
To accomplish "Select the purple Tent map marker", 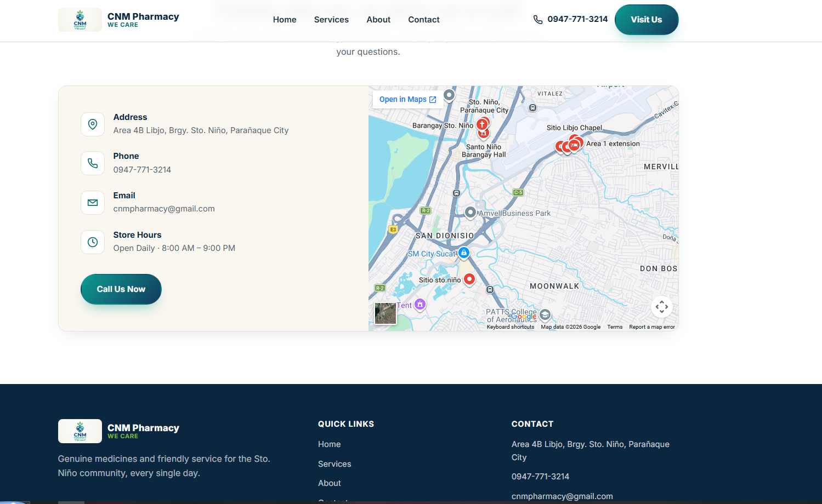I will pyautogui.click(x=420, y=304).
